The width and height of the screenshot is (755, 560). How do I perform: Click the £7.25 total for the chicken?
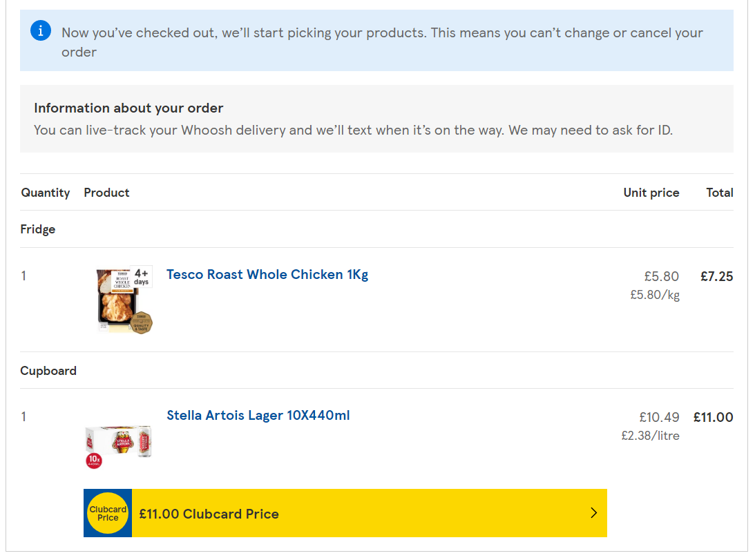(716, 277)
